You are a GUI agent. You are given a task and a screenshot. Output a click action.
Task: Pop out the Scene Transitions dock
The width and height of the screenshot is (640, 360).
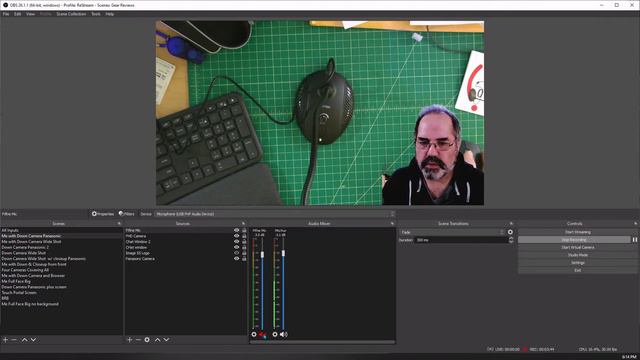pos(511,224)
